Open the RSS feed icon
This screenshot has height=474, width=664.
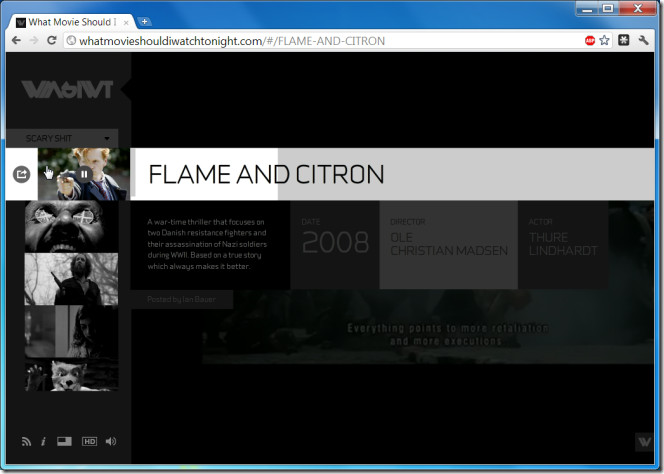click(x=26, y=441)
